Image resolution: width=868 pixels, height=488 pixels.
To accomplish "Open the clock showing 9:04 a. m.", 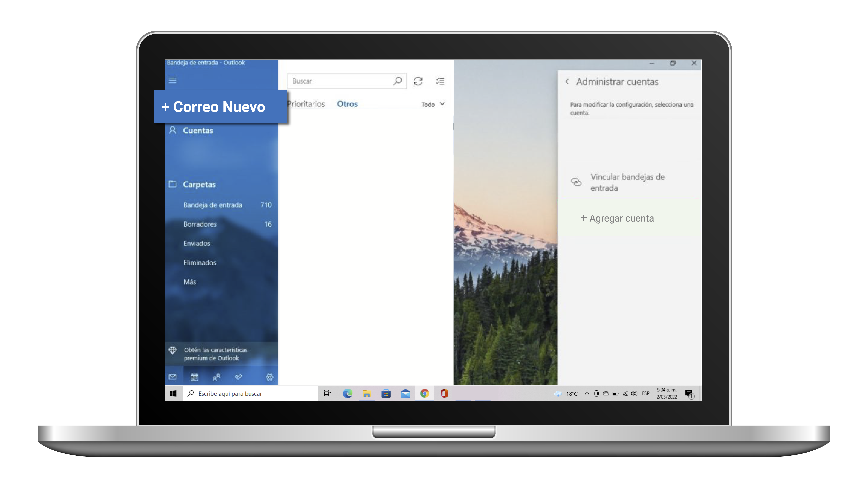I will (x=667, y=393).
